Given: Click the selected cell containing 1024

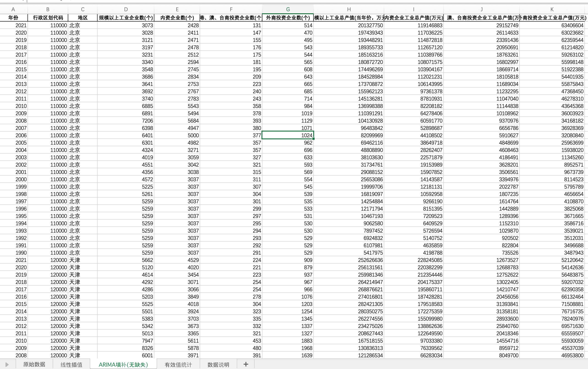Looking at the screenshot, I should (288, 135).
